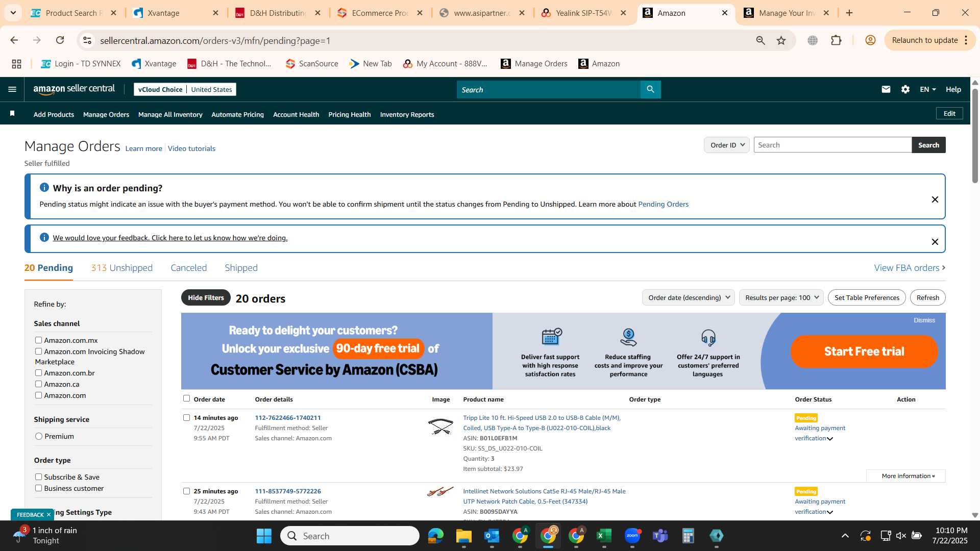Open Microsoft Edge from the taskbar

click(x=435, y=536)
